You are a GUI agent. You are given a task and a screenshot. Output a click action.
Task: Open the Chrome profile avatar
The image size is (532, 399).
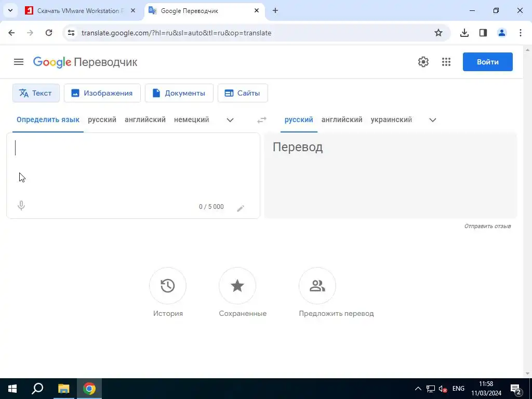(x=502, y=33)
